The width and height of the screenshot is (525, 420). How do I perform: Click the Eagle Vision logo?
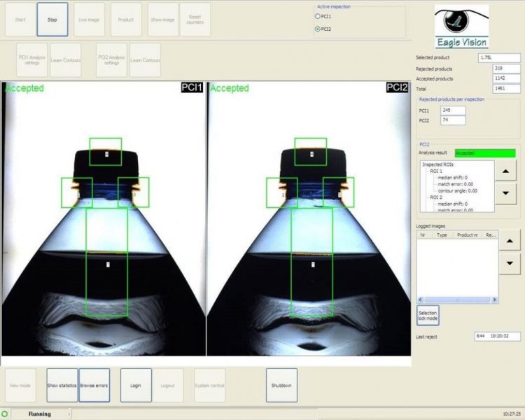pos(461,27)
